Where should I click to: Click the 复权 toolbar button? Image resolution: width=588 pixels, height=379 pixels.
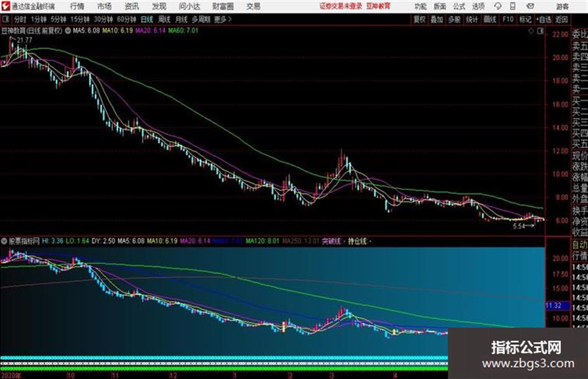pyautogui.click(x=419, y=19)
